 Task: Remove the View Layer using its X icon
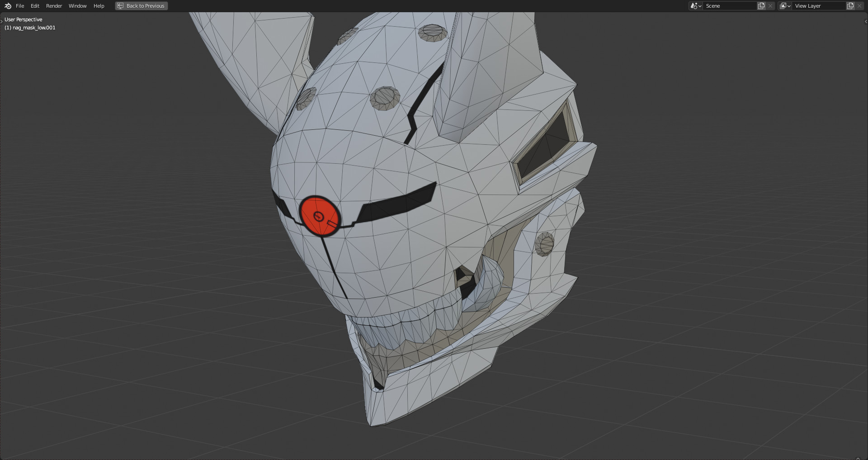point(859,6)
